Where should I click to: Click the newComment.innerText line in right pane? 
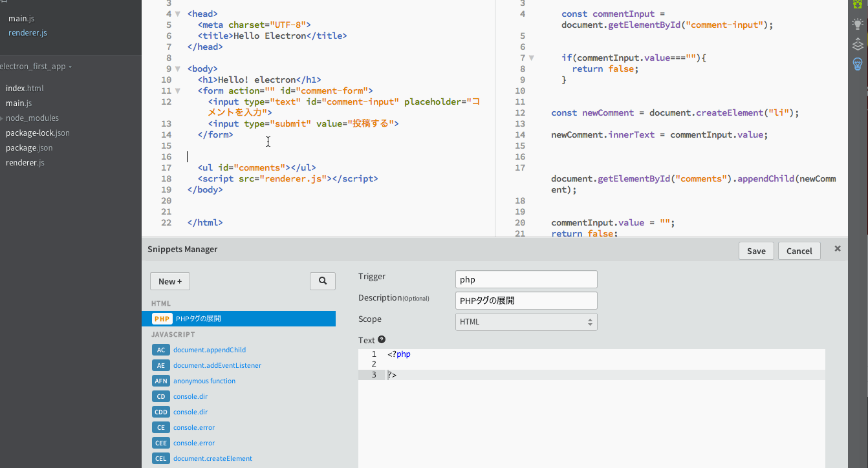660,134
